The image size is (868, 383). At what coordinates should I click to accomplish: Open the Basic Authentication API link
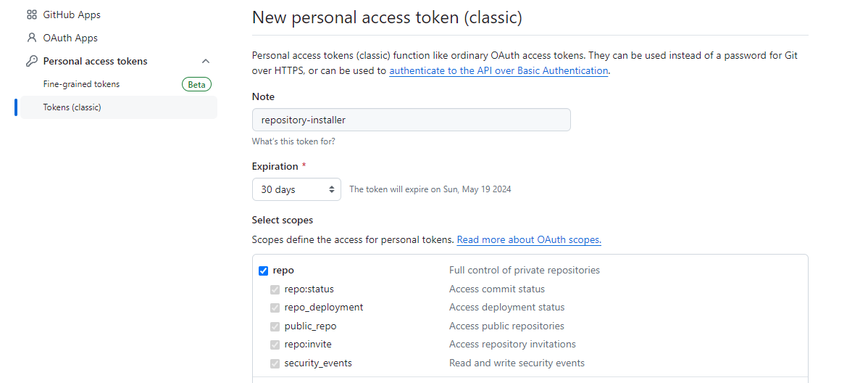point(498,70)
